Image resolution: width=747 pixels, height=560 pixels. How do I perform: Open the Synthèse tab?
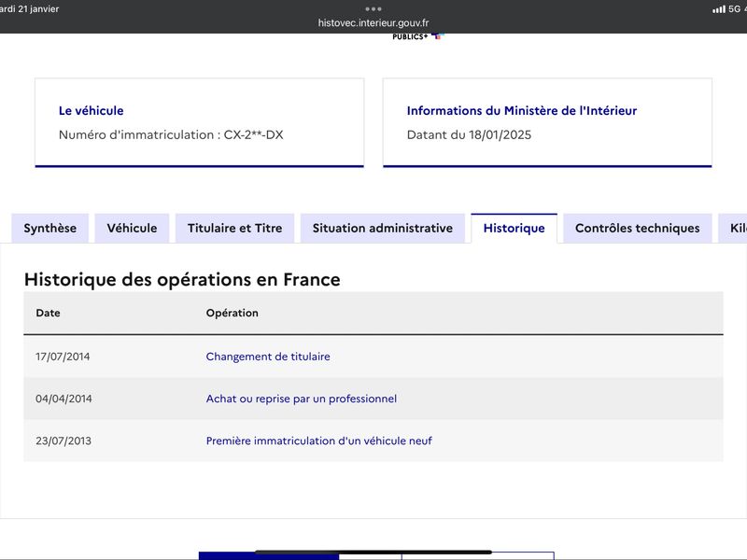pyautogui.click(x=50, y=228)
